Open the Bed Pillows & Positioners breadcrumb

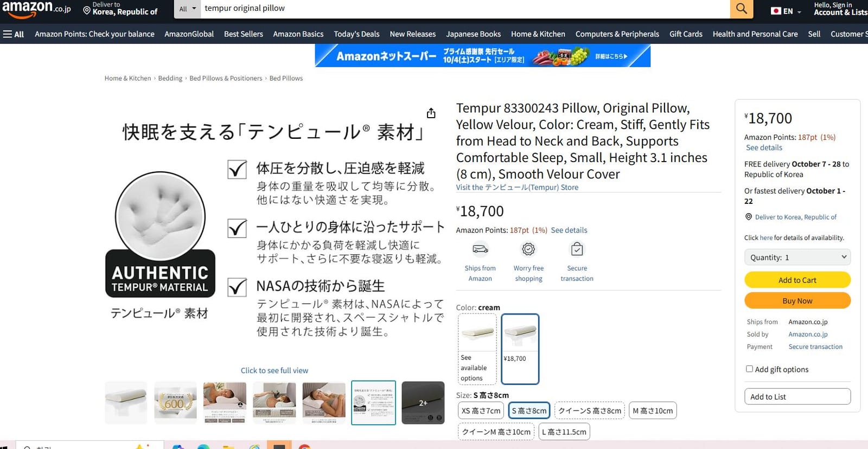pos(226,78)
